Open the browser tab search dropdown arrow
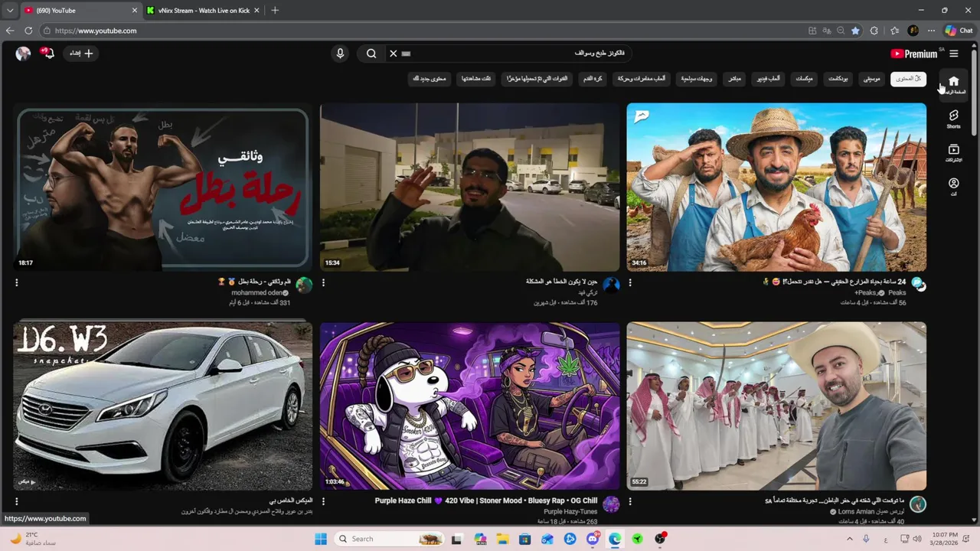 pos(9,10)
